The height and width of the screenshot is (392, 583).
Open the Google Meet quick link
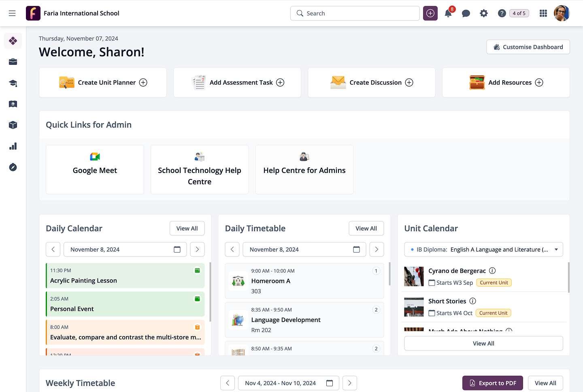point(95,170)
